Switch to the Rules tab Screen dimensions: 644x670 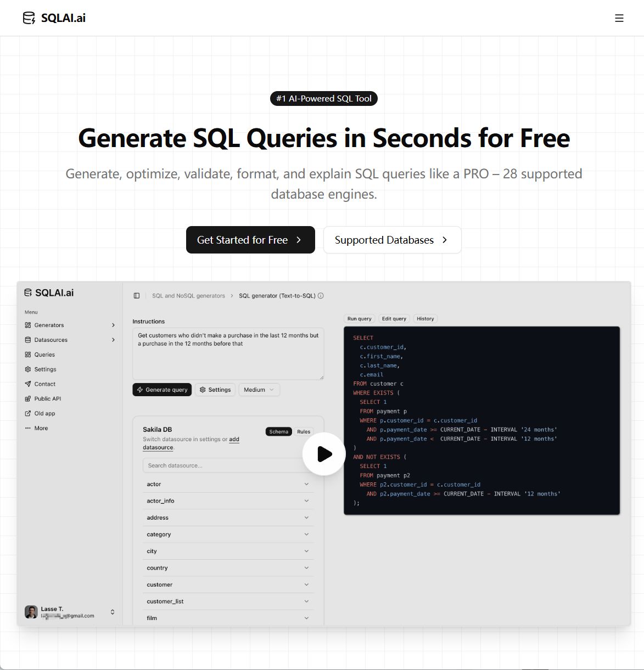tap(304, 432)
